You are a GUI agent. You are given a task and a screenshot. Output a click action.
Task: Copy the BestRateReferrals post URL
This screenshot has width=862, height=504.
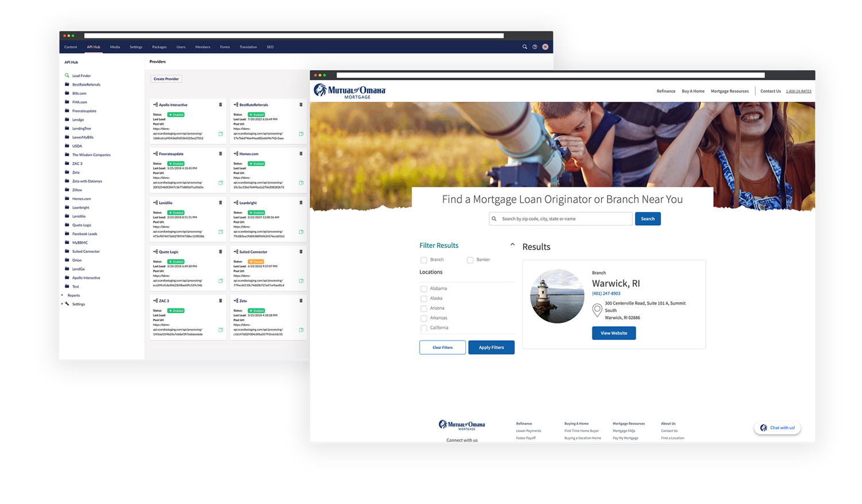(301, 134)
